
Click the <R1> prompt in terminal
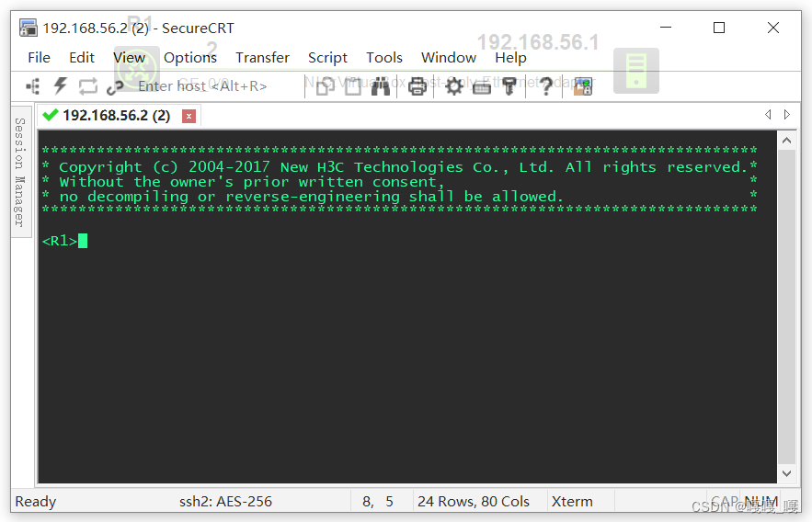60,241
